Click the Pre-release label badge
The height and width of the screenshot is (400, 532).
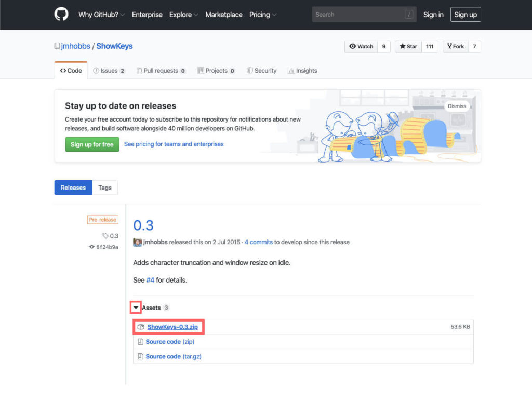point(102,220)
